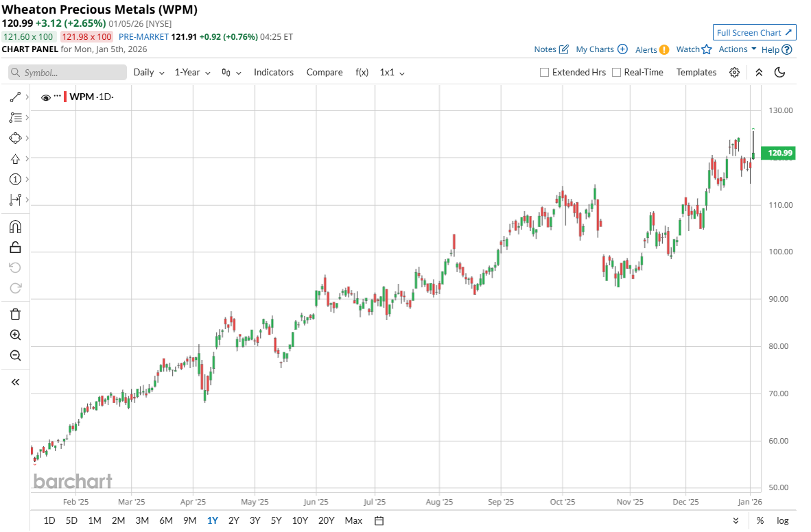Open the Indicators menu
This screenshot has height=532, width=811.
pyautogui.click(x=273, y=72)
